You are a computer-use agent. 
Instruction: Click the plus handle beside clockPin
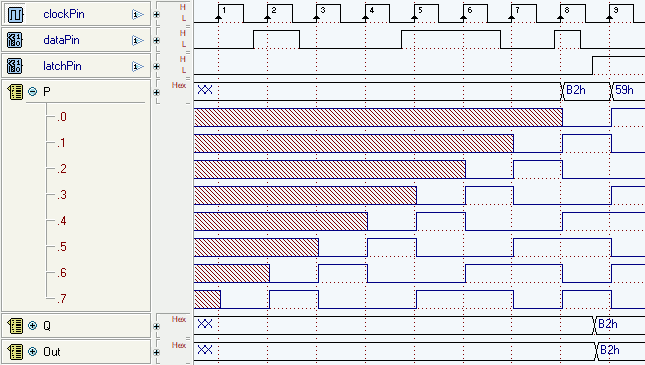tap(156, 15)
